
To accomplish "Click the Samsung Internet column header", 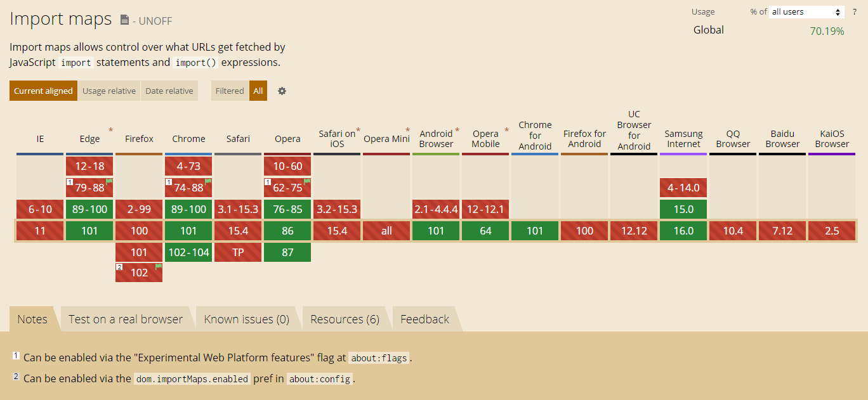I will tap(683, 139).
